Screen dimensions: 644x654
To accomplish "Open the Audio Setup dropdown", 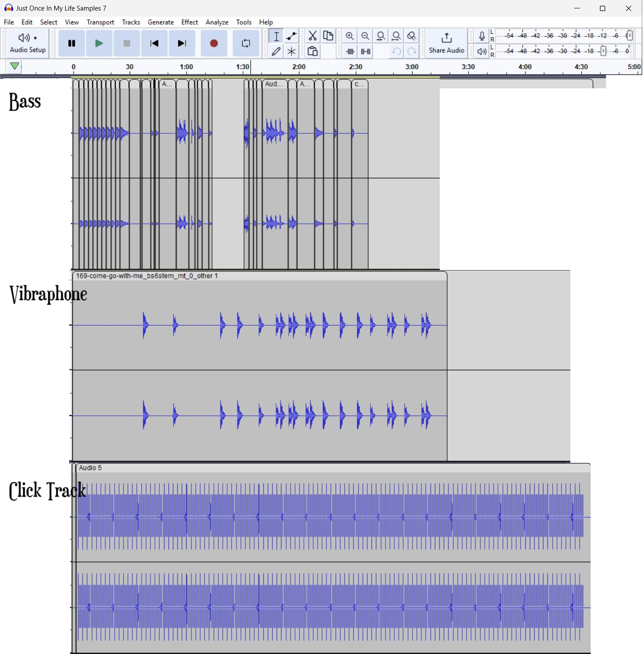I will (x=28, y=43).
